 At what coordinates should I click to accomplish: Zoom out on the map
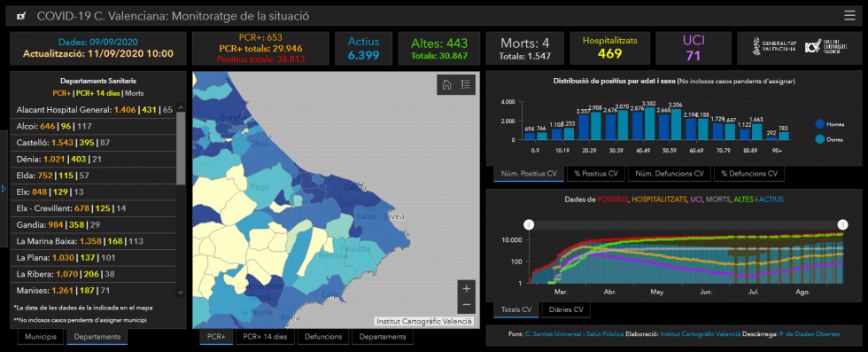click(466, 305)
